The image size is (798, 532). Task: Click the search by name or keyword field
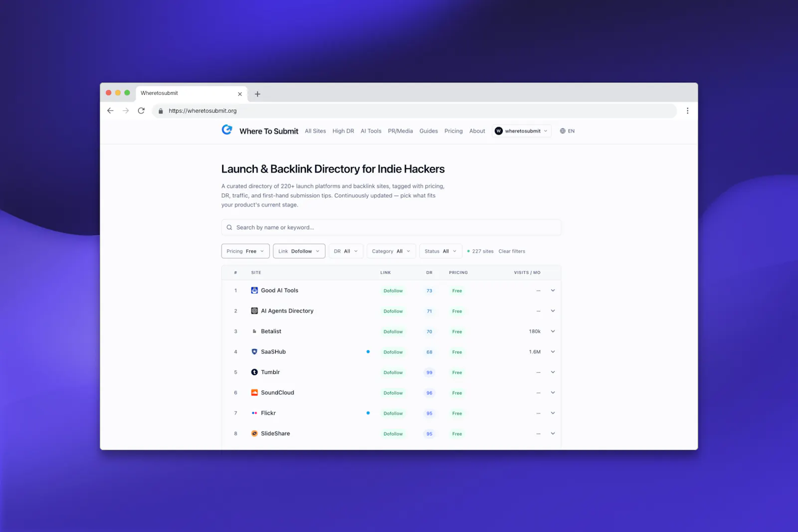coord(391,227)
